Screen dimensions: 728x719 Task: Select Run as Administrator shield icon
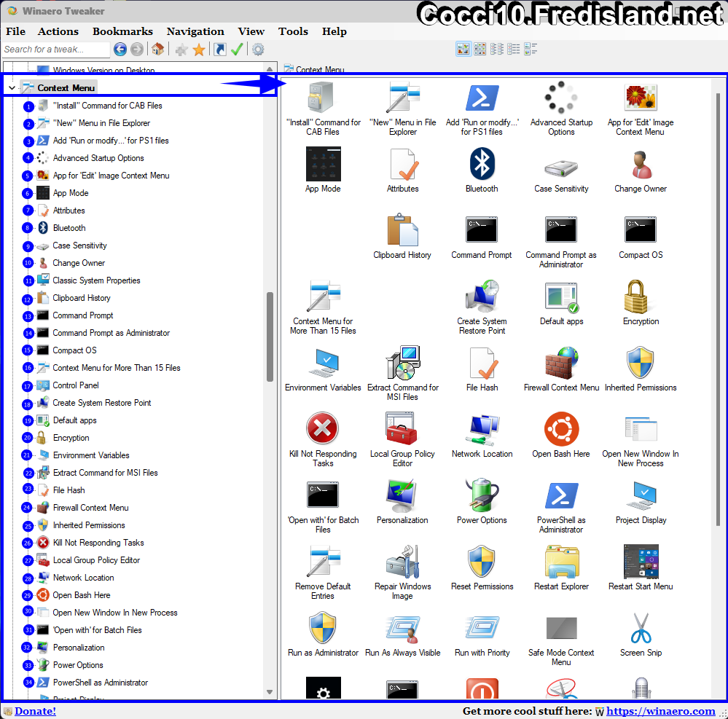point(323,627)
